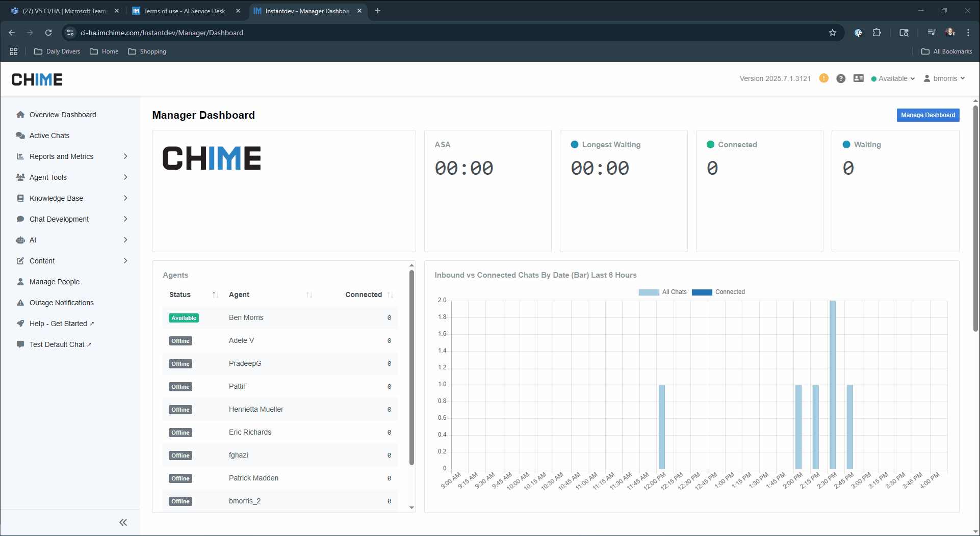Click the browser address bar URL
Viewport: 980px width, 536px height.
click(162, 33)
